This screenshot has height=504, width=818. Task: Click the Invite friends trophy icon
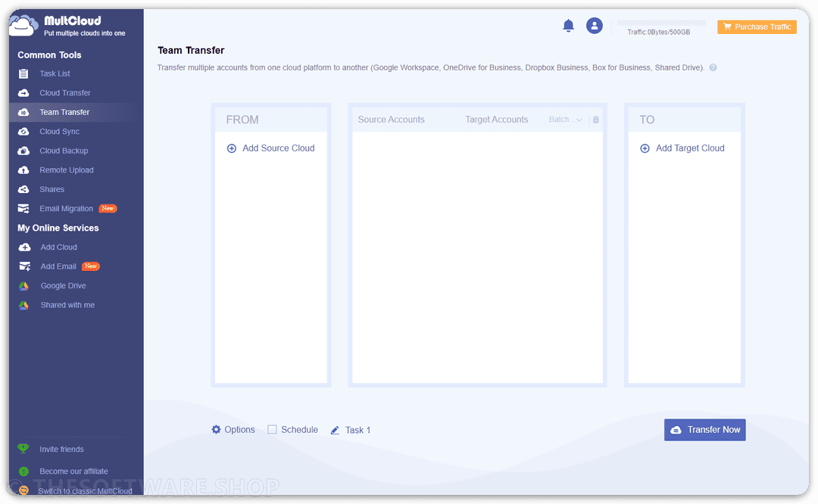(23, 448)
